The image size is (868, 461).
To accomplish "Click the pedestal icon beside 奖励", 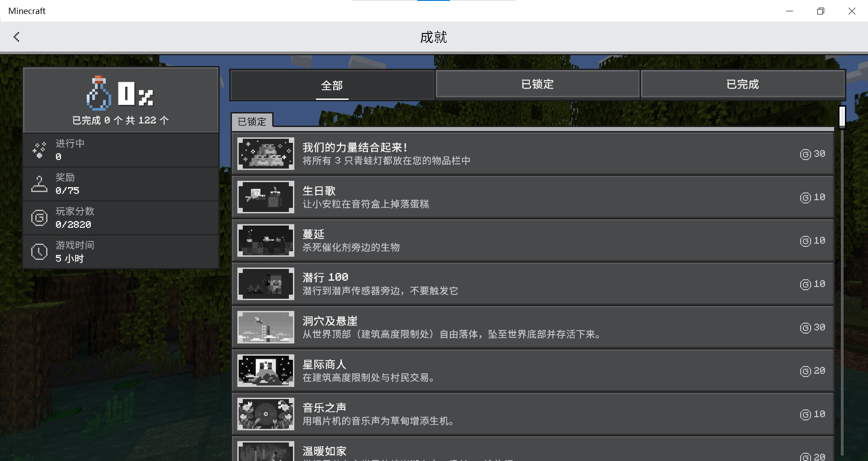I will pyautogui.click(x=39, y=184).
